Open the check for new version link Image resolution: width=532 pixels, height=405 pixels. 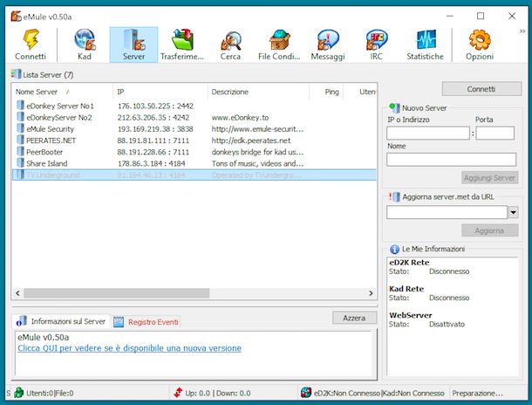pos(130,348)
